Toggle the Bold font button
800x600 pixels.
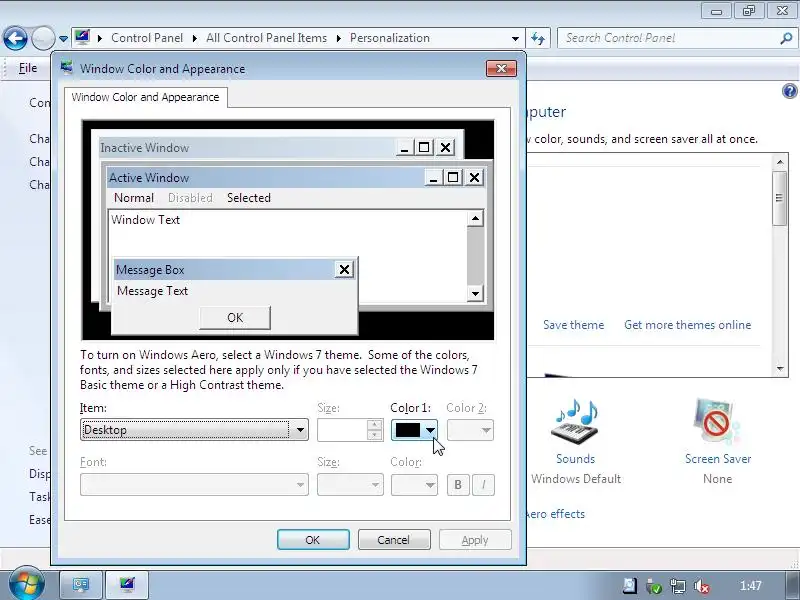click(x=458, y=485)
